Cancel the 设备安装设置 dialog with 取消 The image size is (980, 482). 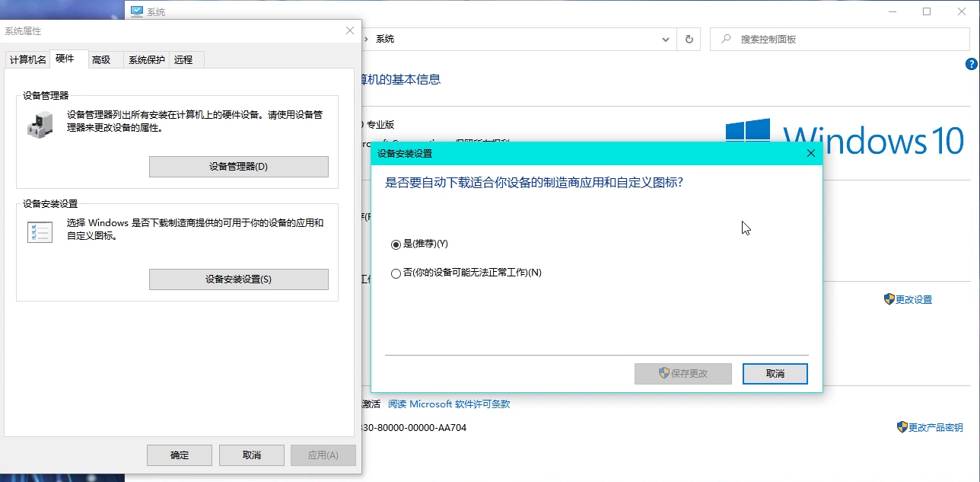click(775, 374)
